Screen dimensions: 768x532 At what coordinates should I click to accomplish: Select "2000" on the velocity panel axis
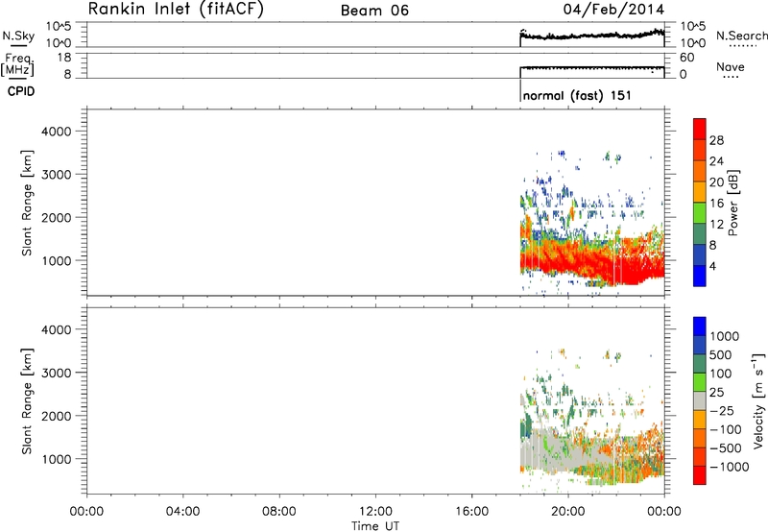point(56,416)
